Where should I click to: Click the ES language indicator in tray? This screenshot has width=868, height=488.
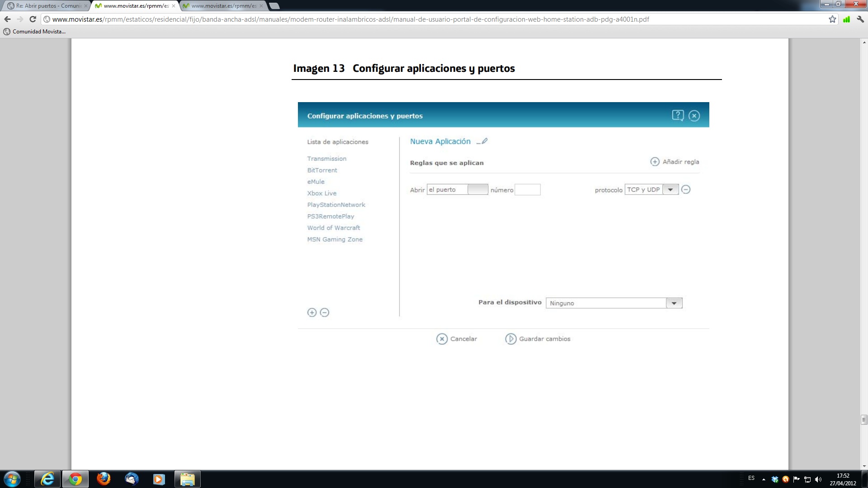click(751, 478)
